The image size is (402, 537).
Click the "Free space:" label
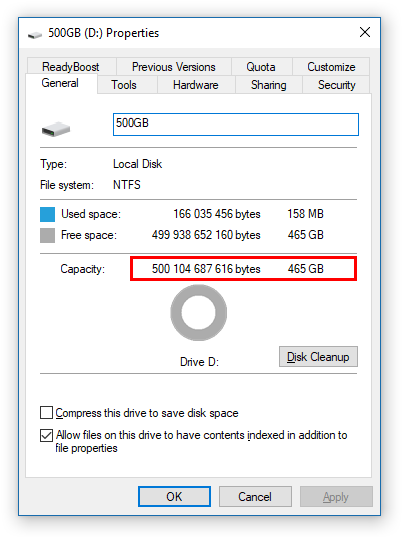tap(89, 235)
